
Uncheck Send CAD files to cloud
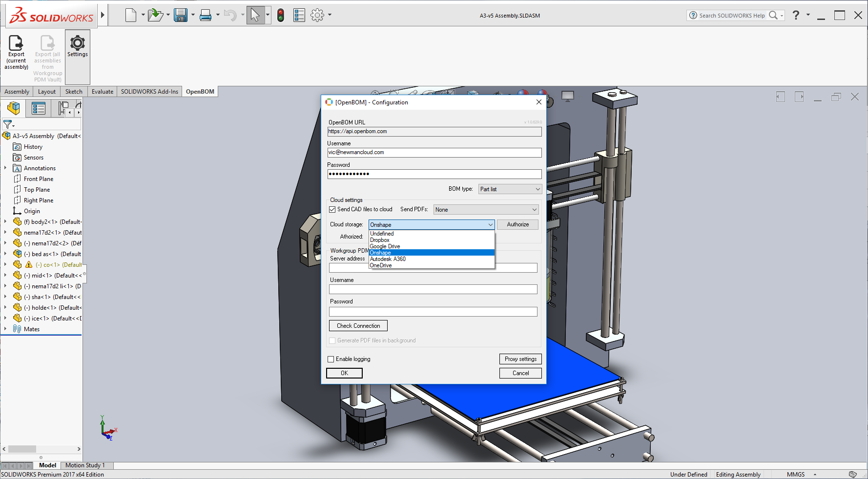click(x=332, y=209)
